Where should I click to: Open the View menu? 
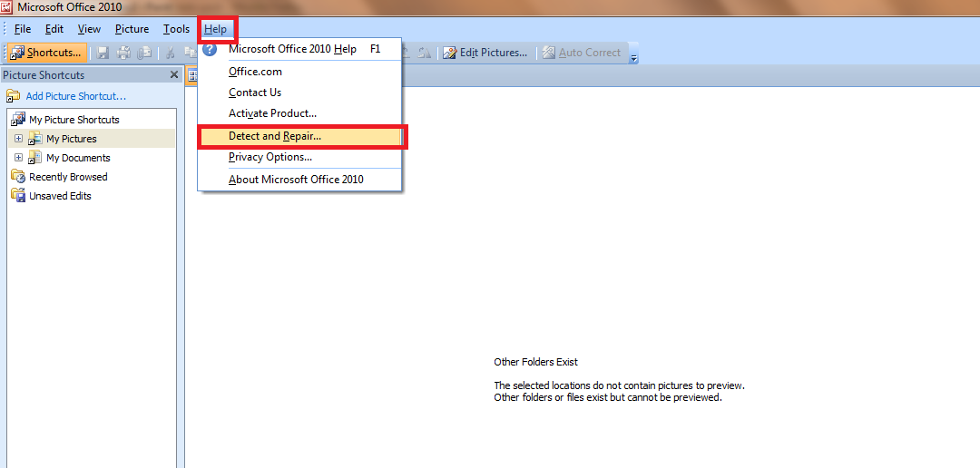click(89, 29)
